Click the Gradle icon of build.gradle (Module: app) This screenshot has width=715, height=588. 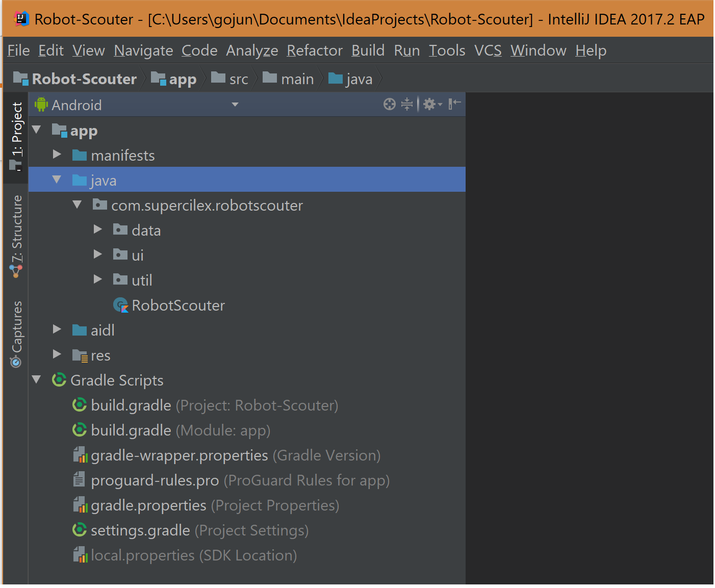pyautogui.click(x=80, y=429)
